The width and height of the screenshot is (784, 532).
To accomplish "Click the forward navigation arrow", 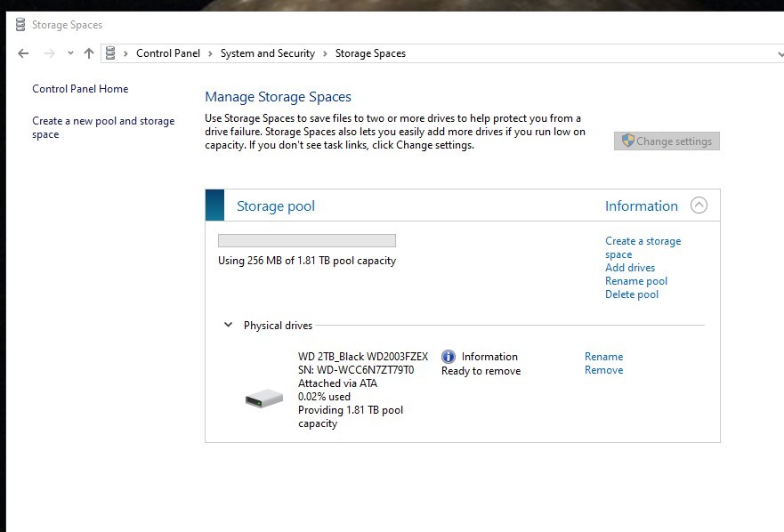I will (x=49, y=53).
